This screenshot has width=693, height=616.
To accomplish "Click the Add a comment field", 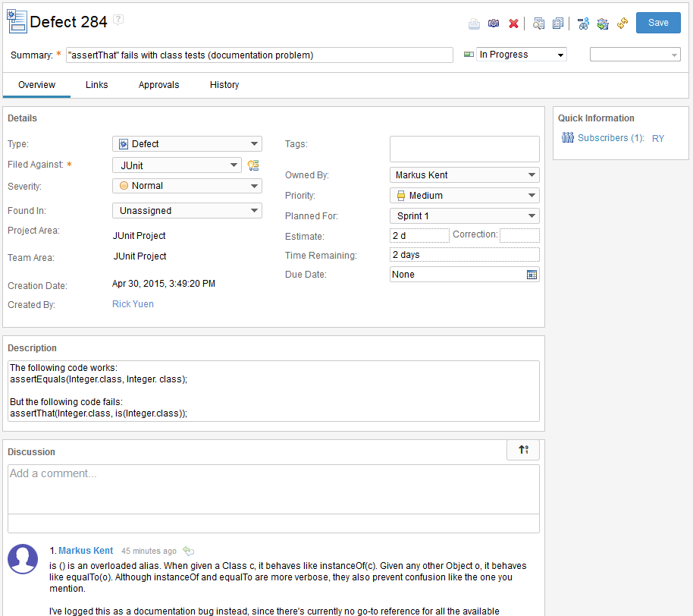I will (x=273, y=486).
